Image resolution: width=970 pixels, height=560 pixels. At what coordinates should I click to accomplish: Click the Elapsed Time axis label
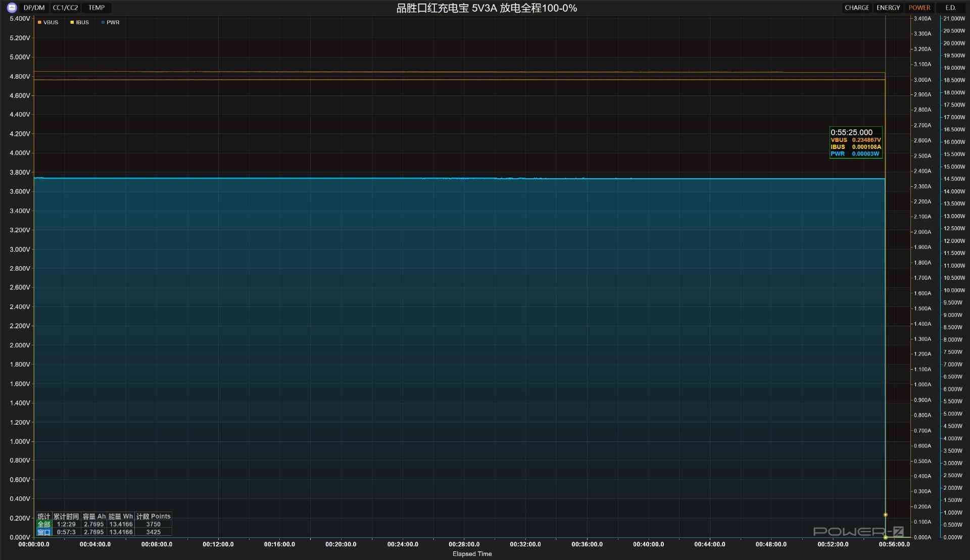coord(472,554)
